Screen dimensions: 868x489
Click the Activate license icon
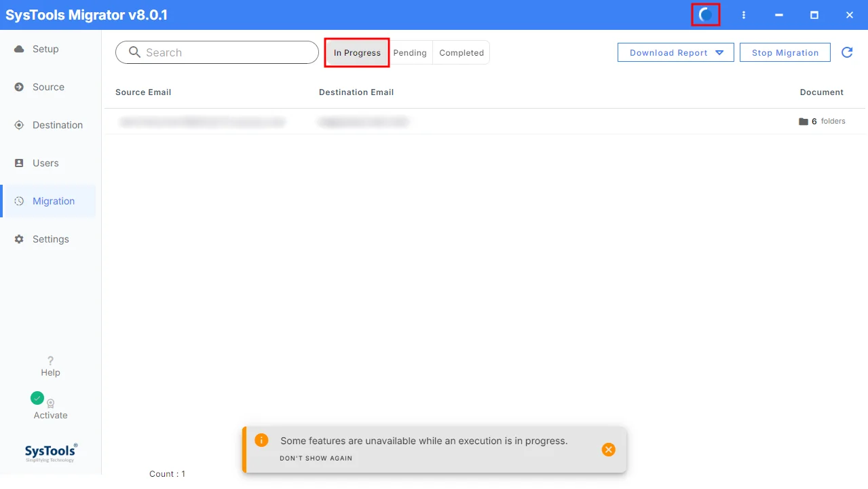pos(50,403)
